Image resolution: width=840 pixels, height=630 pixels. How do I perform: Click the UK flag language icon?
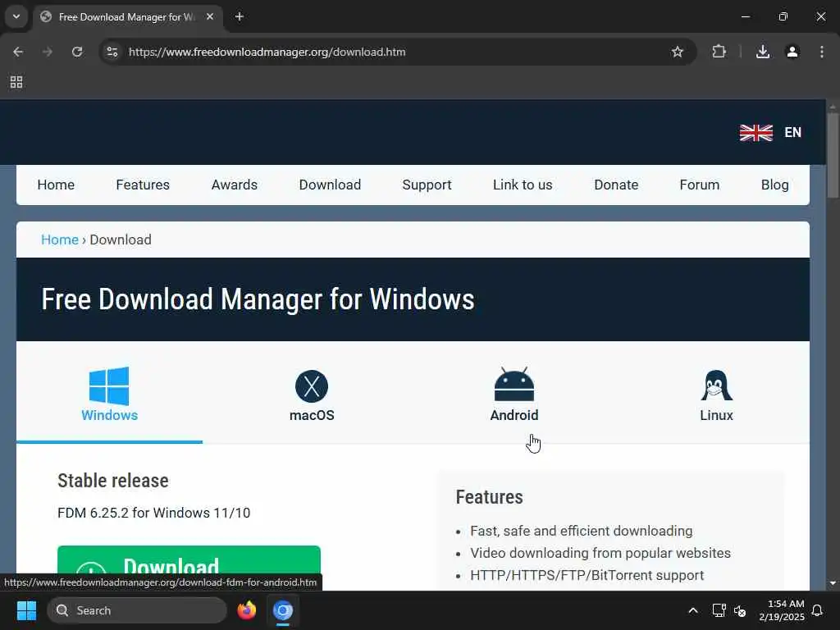pos(756,132)
